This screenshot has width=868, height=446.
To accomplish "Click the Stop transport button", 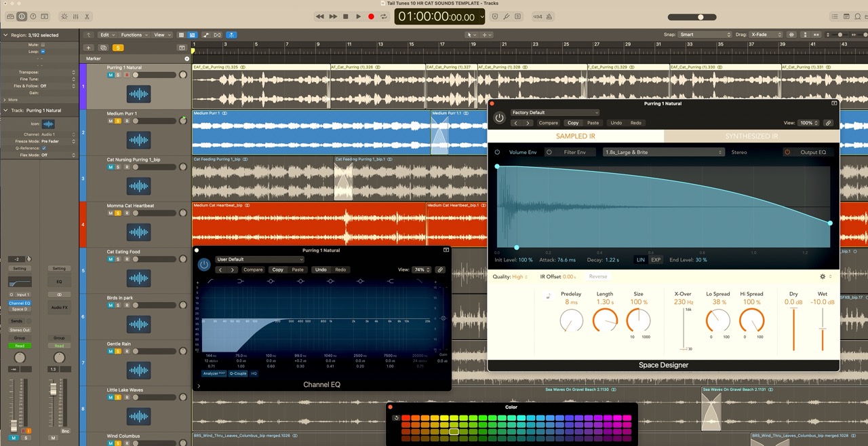I will [346, 16].
